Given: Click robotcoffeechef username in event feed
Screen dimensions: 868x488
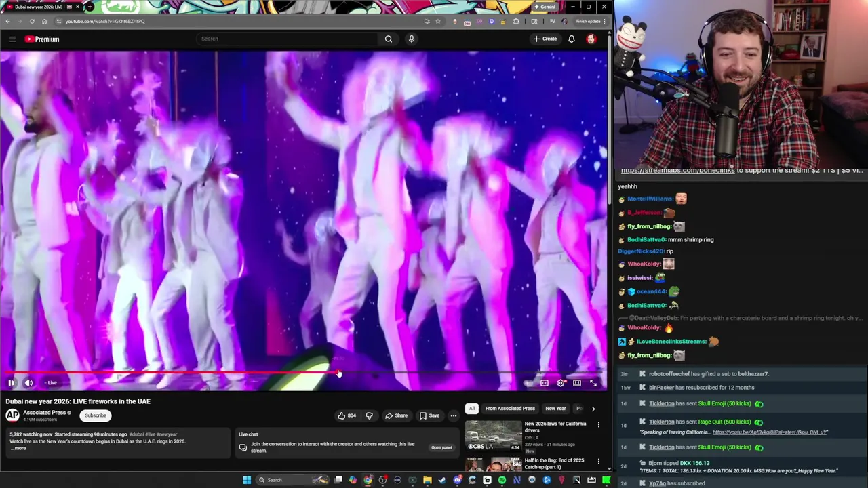Looking at the screenshot, I should click(x=669, y=374).
